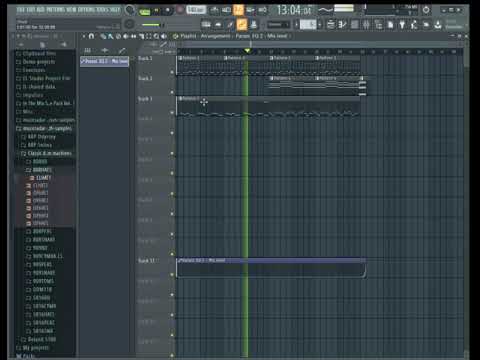The height and width of the screenshot is (360, 480).
Task: Open the FILE menu
Action: point(20,10)
